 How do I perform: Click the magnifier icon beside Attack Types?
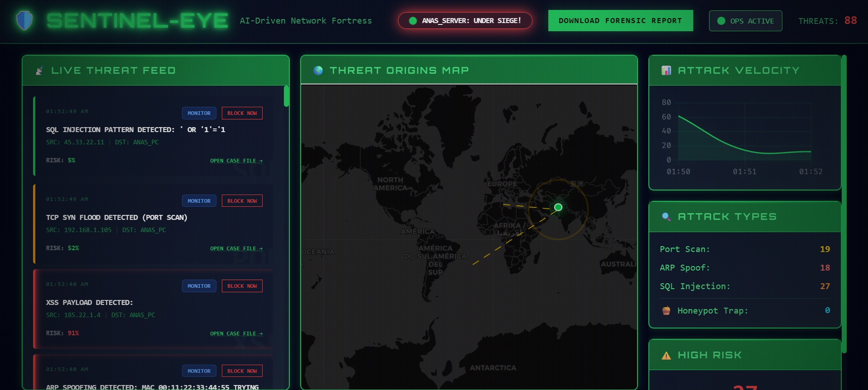point(666,217)
